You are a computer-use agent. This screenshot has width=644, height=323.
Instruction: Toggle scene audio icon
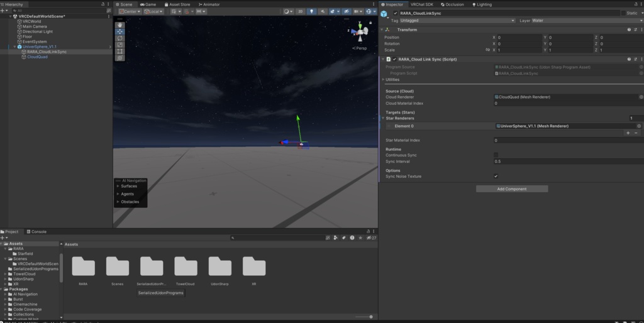pos(323,11)
